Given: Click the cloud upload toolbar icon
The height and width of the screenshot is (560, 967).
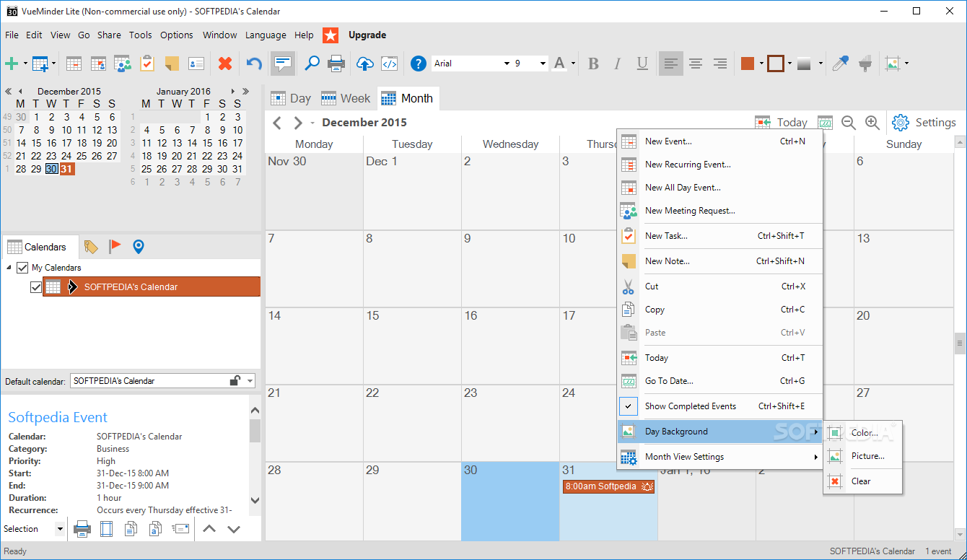Looking at the screenshot, I should [x=365, y=64].
